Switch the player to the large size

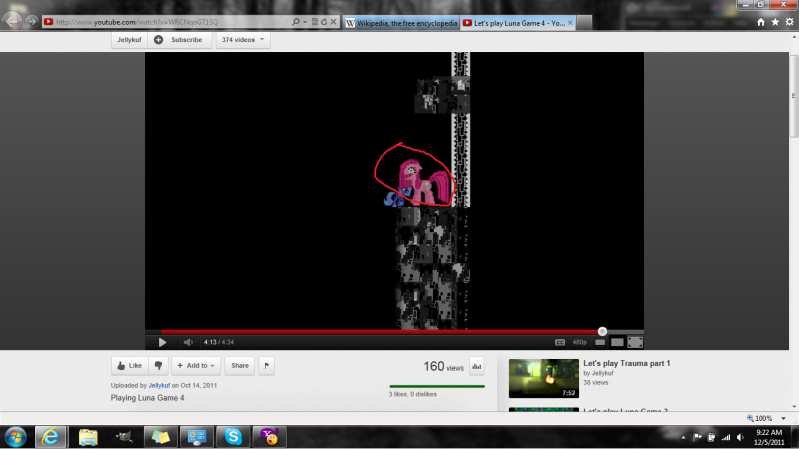617,342
